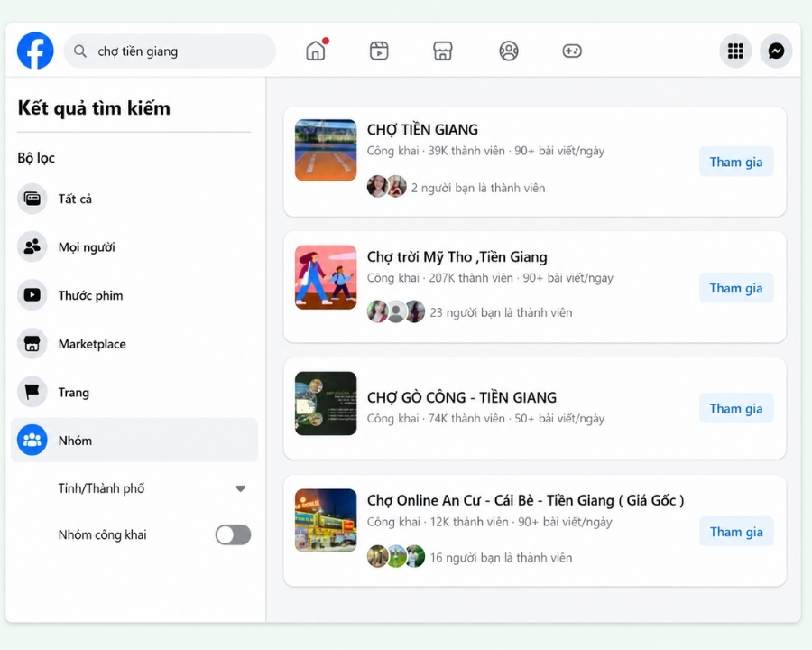Click the Tỉnh/Thành phố label

101,488
